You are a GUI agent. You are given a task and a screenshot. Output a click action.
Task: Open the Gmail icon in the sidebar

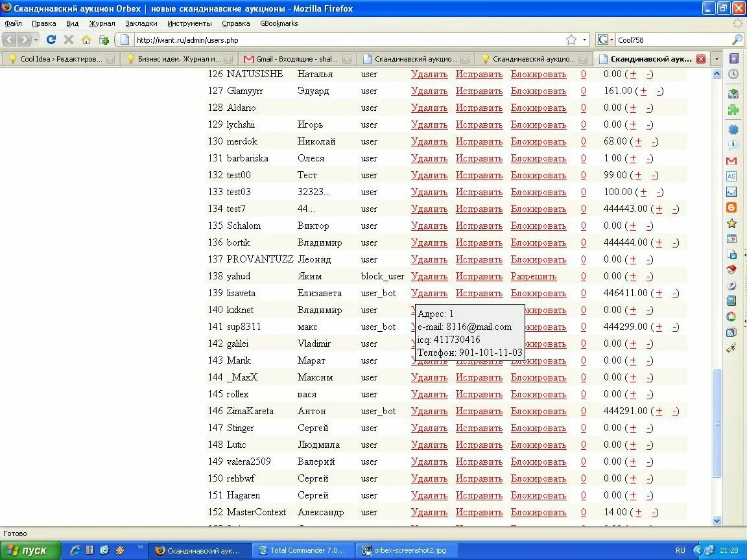[731, 161]
